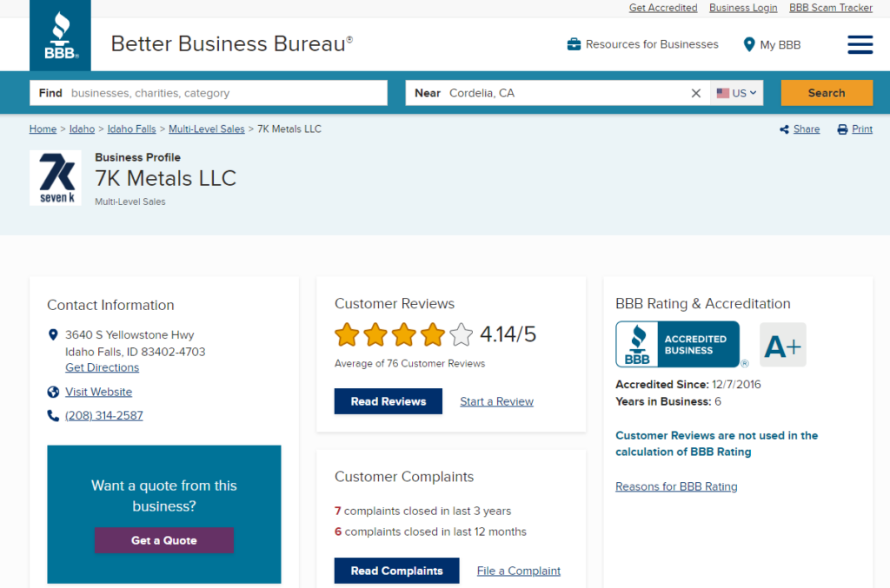Click the Print link
The height and width of the screenshot is (588, 890).
[x=862, y=129]
